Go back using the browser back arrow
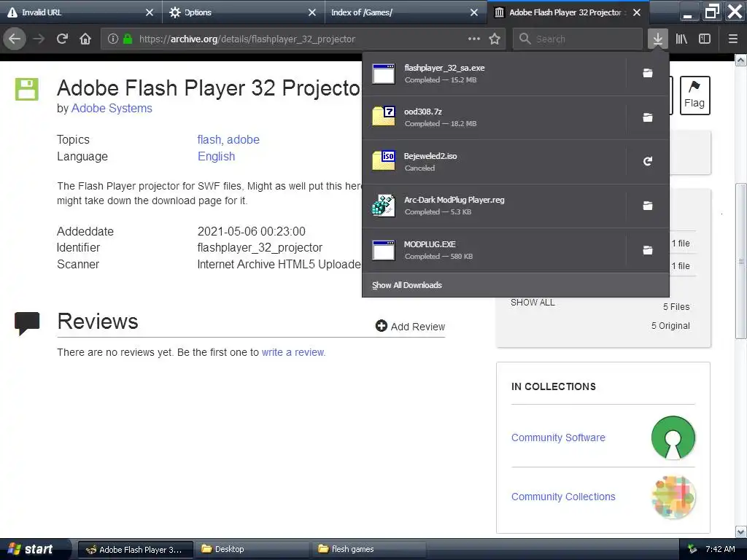 tap(15, 39)
